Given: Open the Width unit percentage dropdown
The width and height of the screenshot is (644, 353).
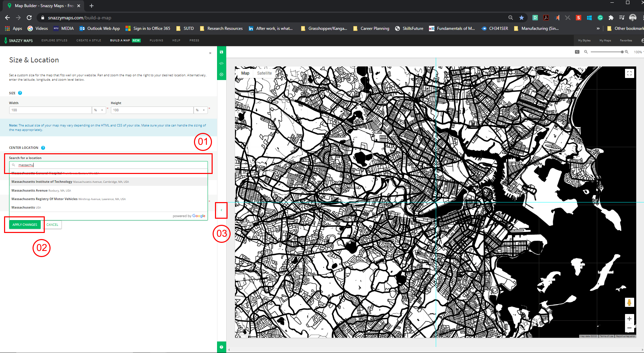Looking at the screenshot, I should click(99, 110).
